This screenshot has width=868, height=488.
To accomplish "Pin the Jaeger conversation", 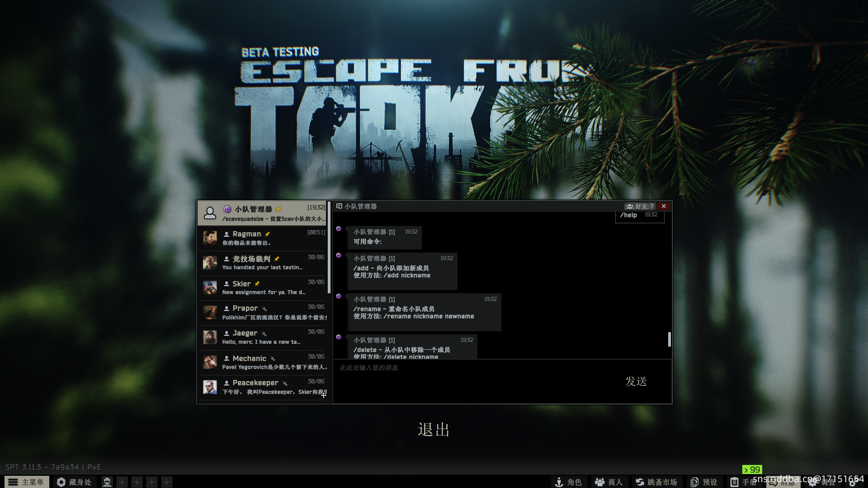I will [264, 333].
